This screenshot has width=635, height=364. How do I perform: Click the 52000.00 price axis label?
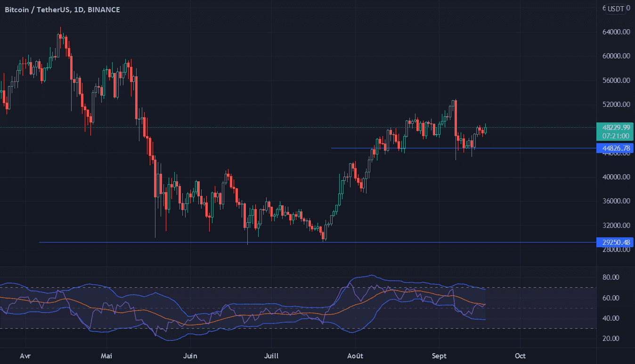coord(617,105)
